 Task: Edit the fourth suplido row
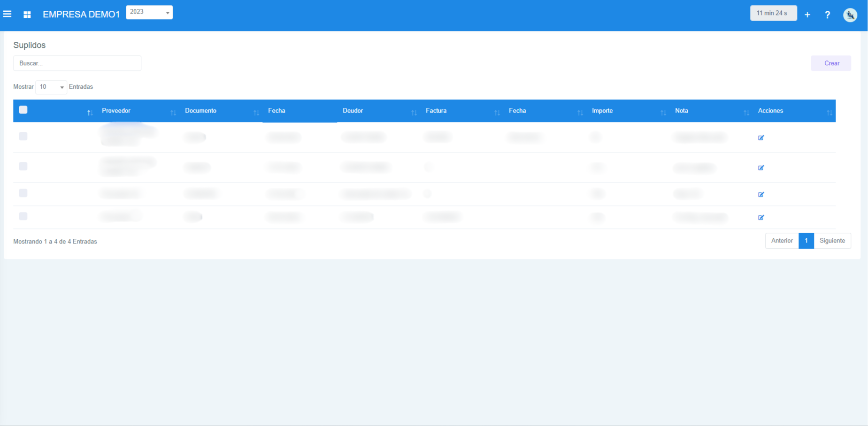[761, 217]
